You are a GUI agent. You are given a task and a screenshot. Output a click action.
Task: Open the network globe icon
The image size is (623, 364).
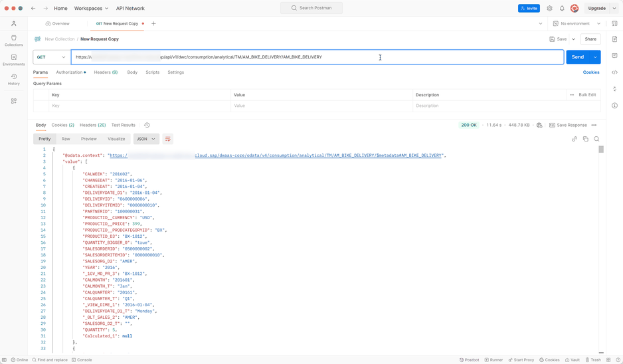coord(539,125)
